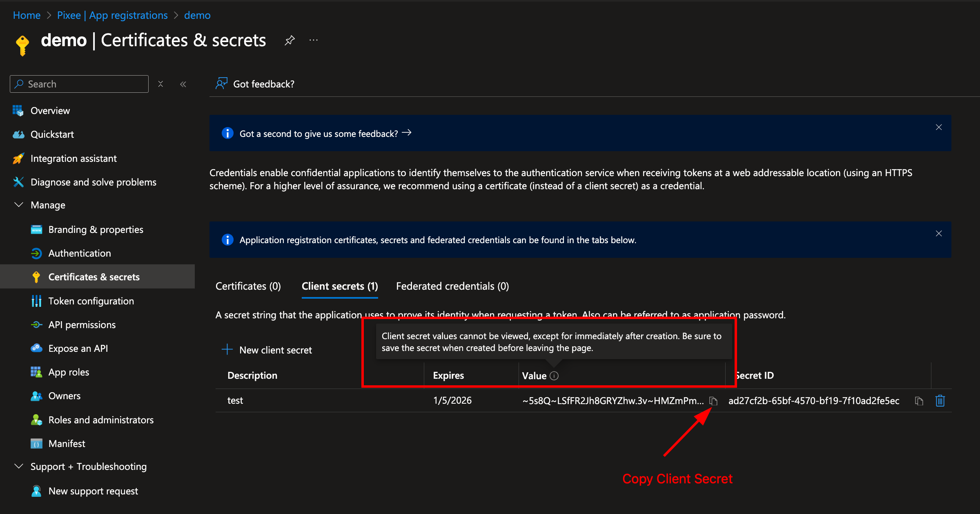Open the Manifest page
Image resolution: width=980 pixels, height=514 pixels.
point(67,443)
